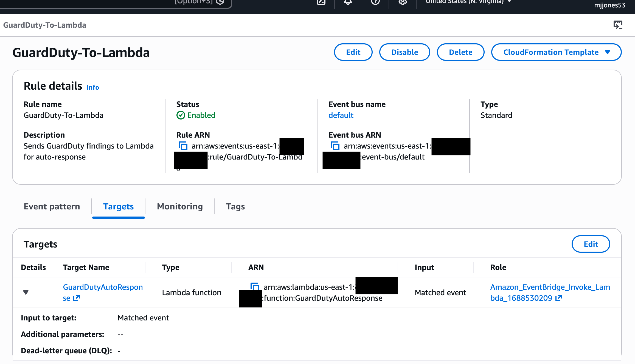Open the Tags tab
The image size is (635, 364).
tap(235, 206)
